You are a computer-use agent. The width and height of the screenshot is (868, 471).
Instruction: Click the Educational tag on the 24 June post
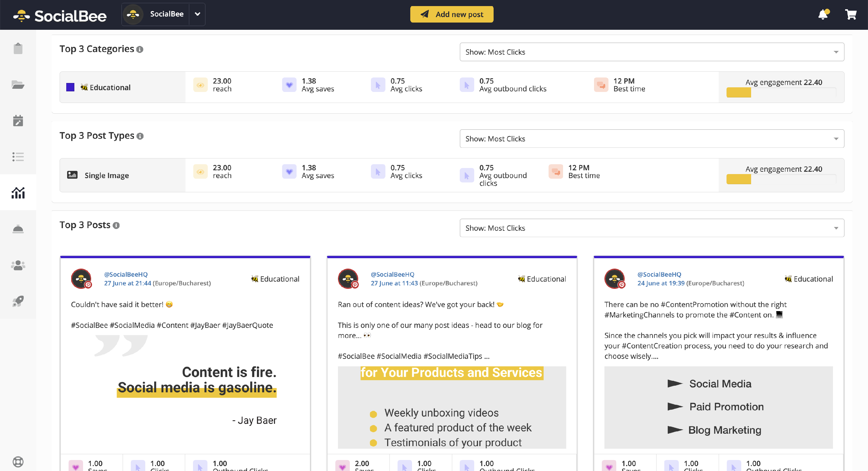click(808, 279)
